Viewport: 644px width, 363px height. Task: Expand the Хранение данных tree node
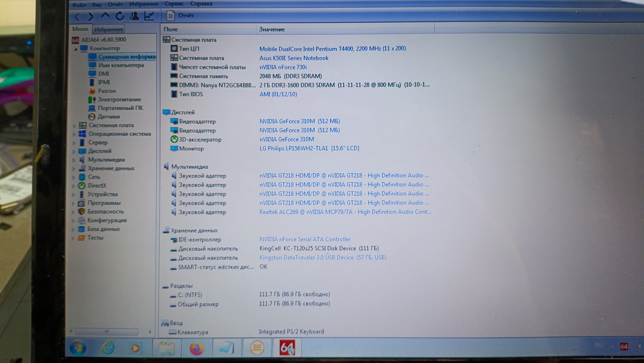coord(74,169)
